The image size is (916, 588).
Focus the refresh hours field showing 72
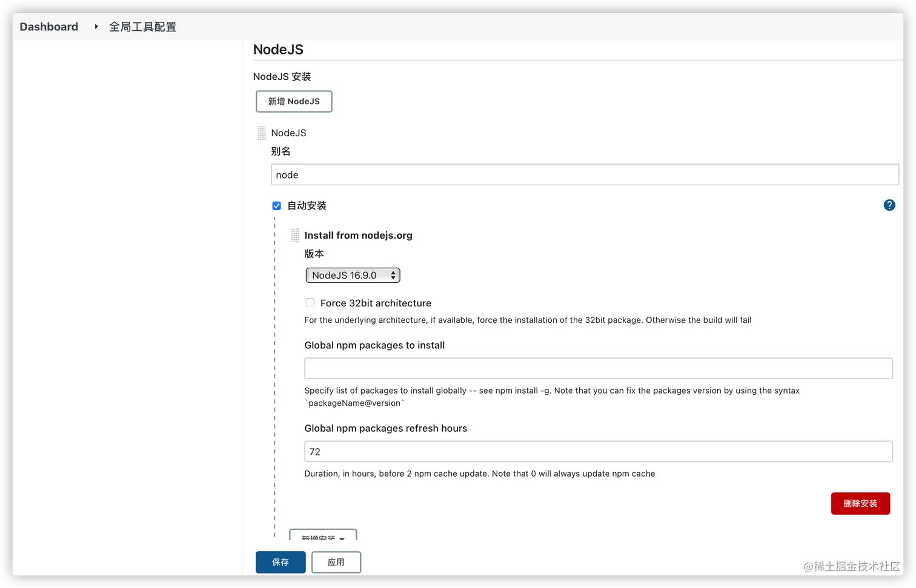pos(599,452)
